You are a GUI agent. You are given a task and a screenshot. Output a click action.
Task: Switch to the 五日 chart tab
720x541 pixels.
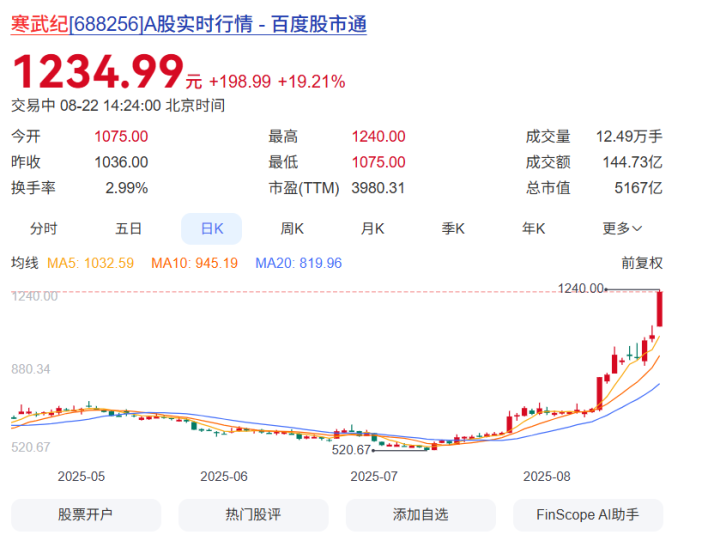129,229
